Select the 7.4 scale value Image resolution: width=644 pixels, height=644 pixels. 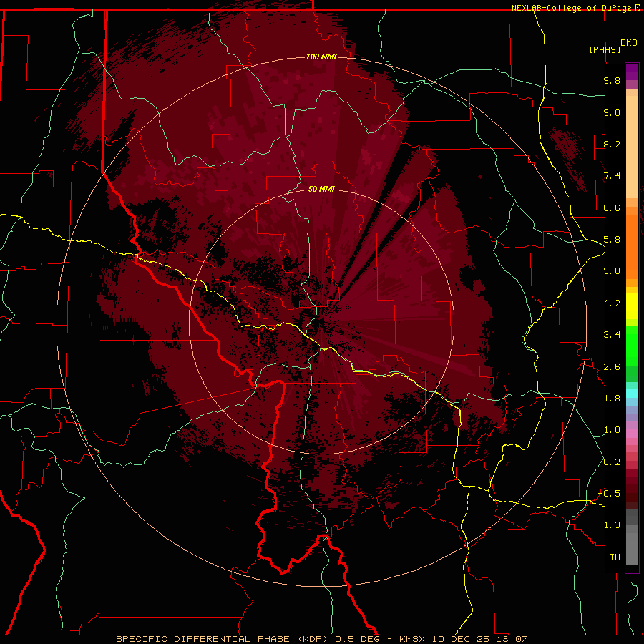(612, 176)
